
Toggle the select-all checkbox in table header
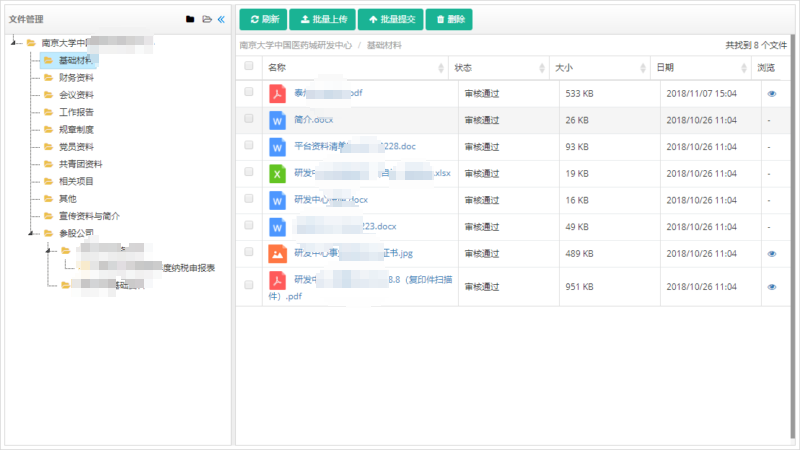pyautogui.click(x=249, y=67)
